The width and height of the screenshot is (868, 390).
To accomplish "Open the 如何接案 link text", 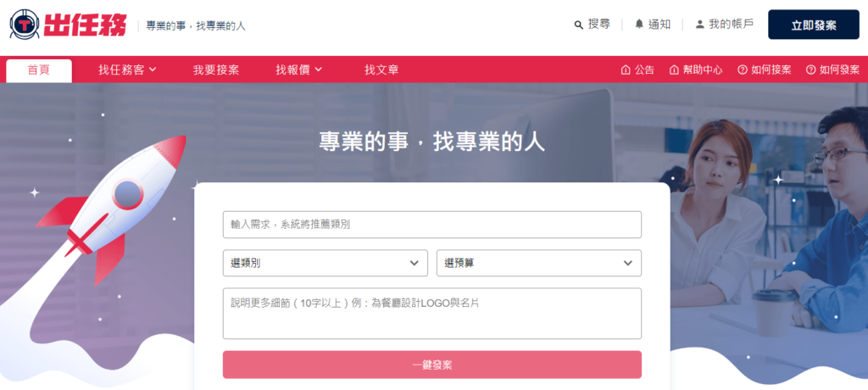I will coord(771,70).
